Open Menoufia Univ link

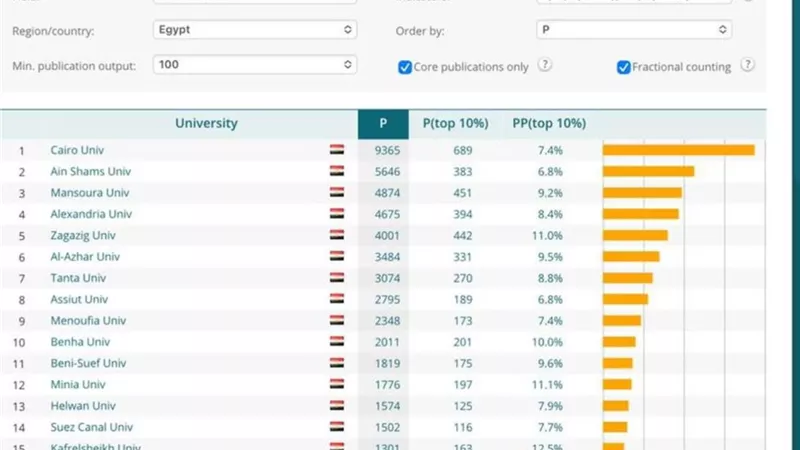tap(88, 321)
